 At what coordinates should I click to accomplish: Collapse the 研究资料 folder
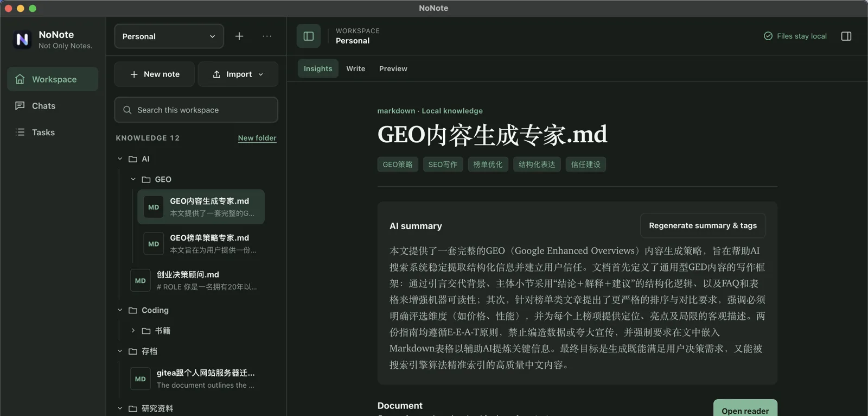point(120,408)
